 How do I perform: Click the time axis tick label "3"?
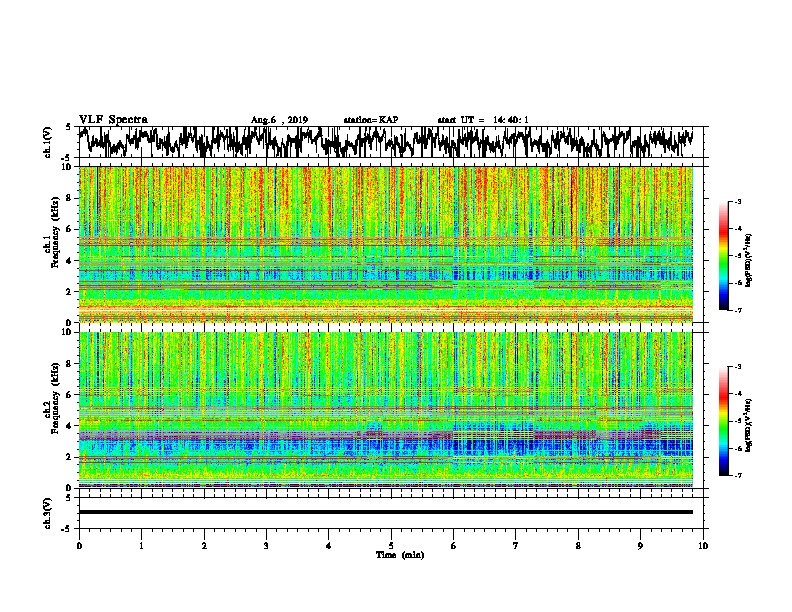tap(266, 546)
